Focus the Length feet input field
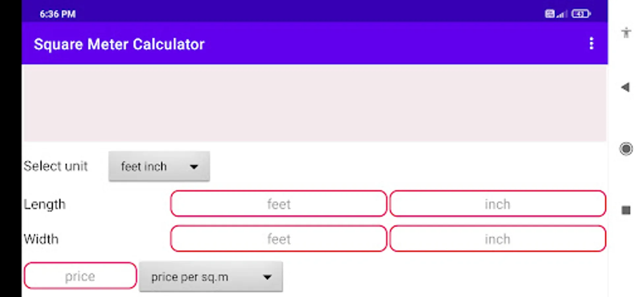 coord(279,204)
